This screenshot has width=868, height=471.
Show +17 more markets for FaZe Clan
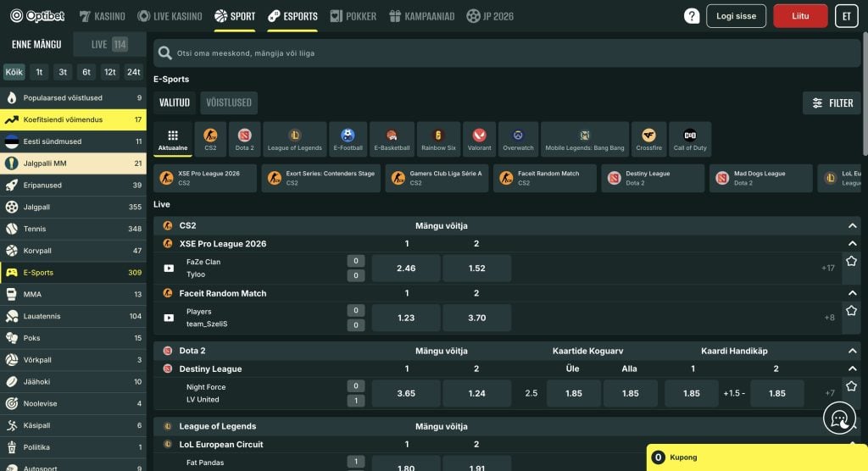coord(827,268)
